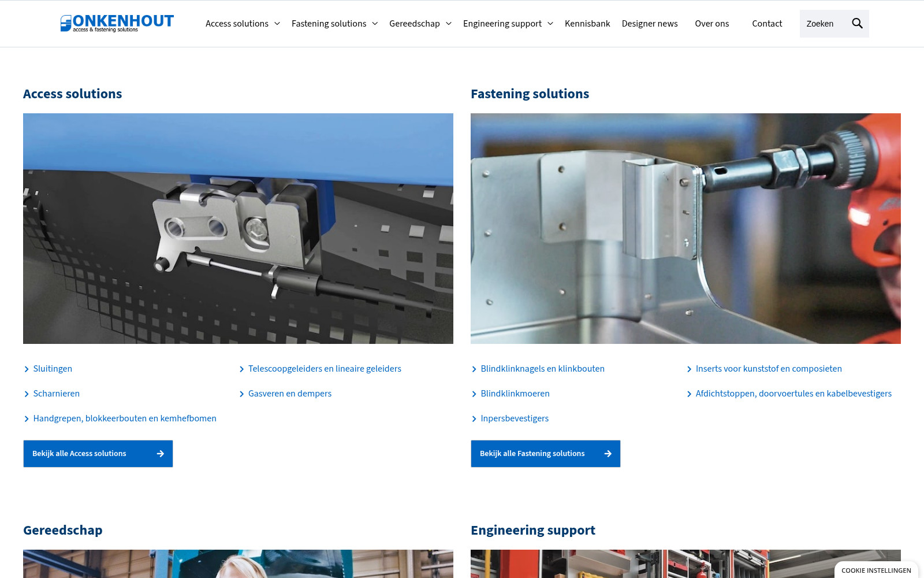Viewport: 924px width, 578px height.
Task: Open the Contact page
Action: pyautogui.click(x=767, y=24)
